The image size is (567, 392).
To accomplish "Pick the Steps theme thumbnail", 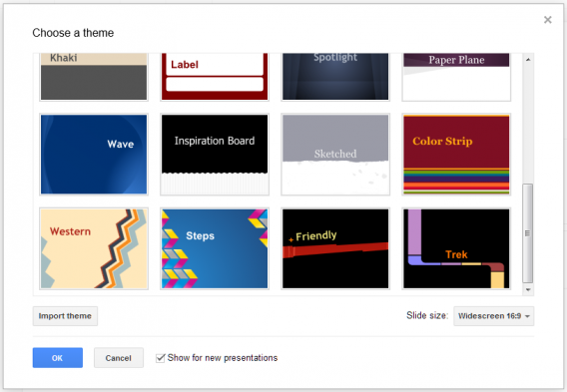I will 215,248.
